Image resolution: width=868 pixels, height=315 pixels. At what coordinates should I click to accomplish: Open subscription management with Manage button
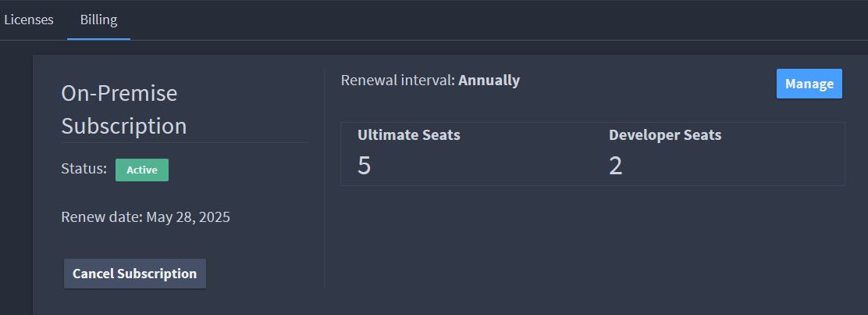809,84
